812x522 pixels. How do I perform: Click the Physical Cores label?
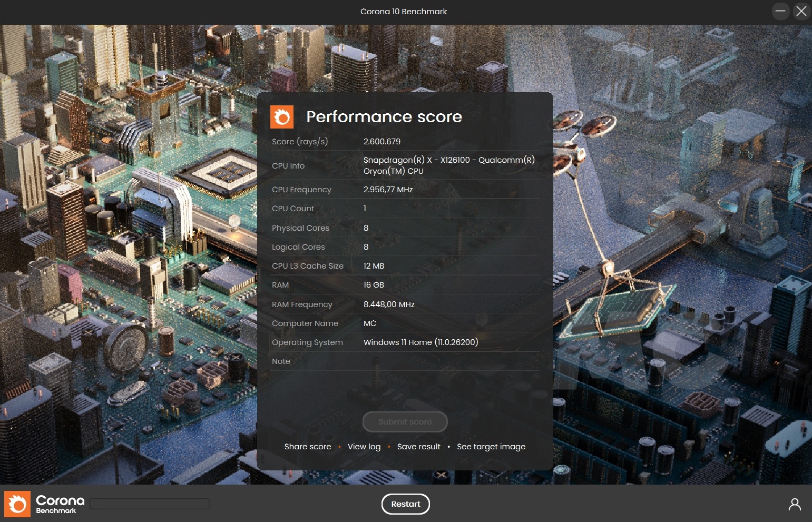[x=300, y=228]
